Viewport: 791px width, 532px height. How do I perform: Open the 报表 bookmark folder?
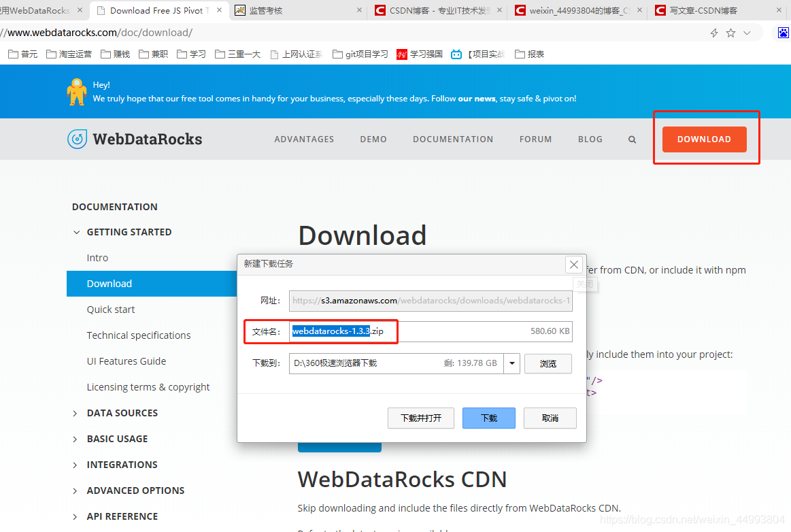click(x=529, y=54)
